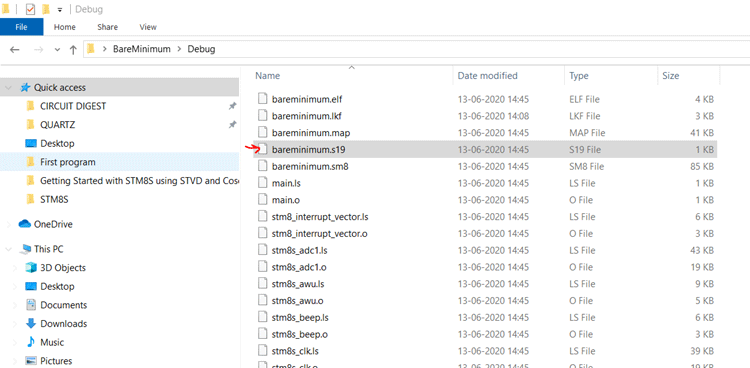The height and width of the screenshot is (368, 750).
Task: Select file stm8_interrupt_vector.o
Action: tap(320, 234)
